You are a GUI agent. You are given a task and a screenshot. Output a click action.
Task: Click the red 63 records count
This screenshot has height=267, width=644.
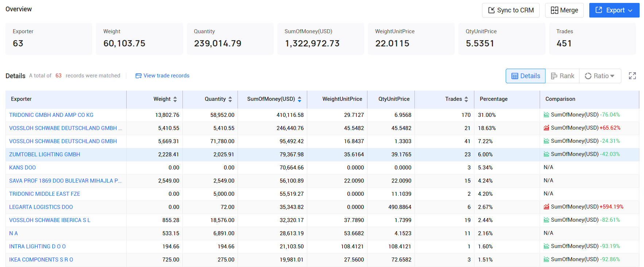pyautogui.click(x=58, y=76)
